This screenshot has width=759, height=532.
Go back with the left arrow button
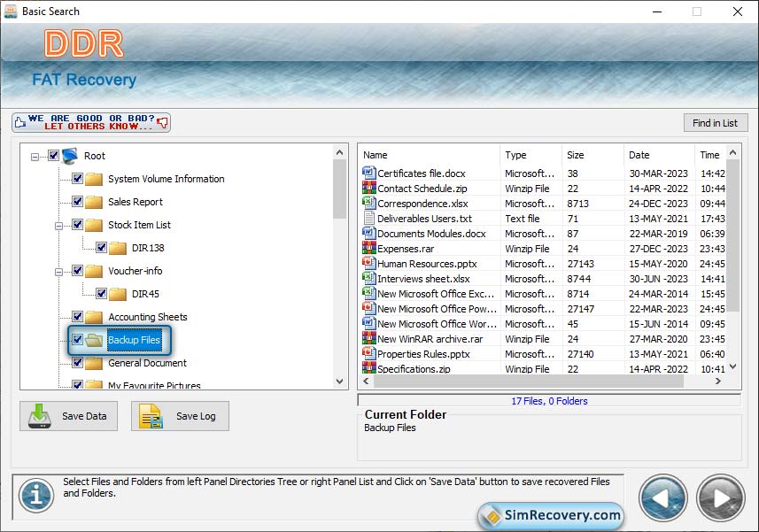pos(662,498)
